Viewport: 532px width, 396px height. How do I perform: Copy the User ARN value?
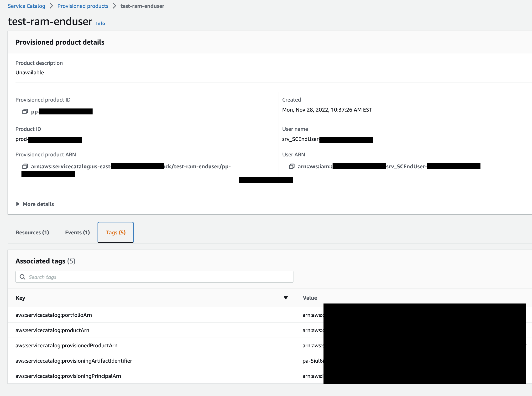coord(292,166)
